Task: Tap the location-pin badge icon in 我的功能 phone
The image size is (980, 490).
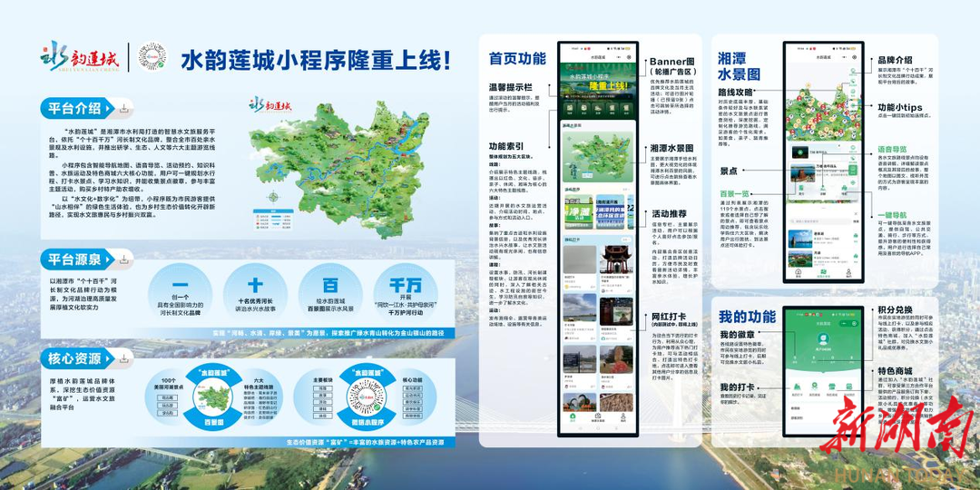Action: click(814, 387)
